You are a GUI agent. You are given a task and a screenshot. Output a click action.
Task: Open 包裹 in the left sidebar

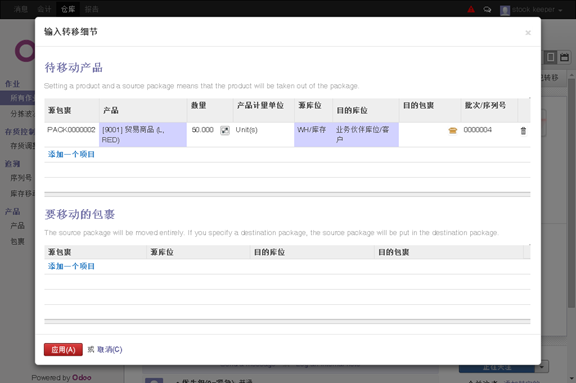tap(17, 242)
